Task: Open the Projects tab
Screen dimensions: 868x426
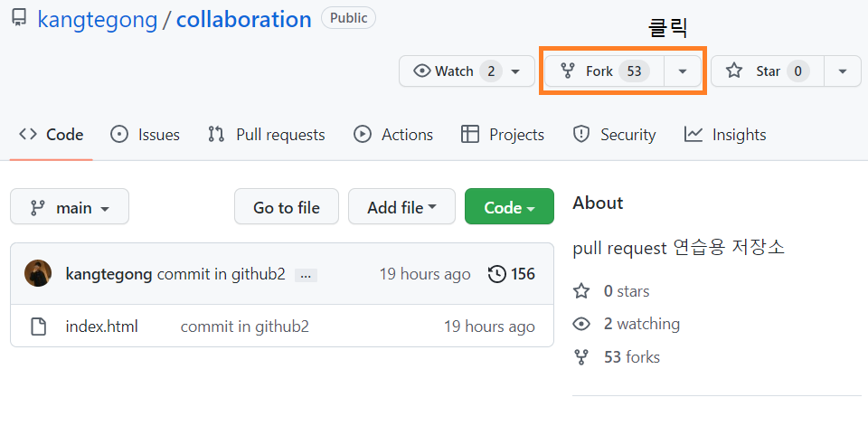Action: (x=503, y=135)
